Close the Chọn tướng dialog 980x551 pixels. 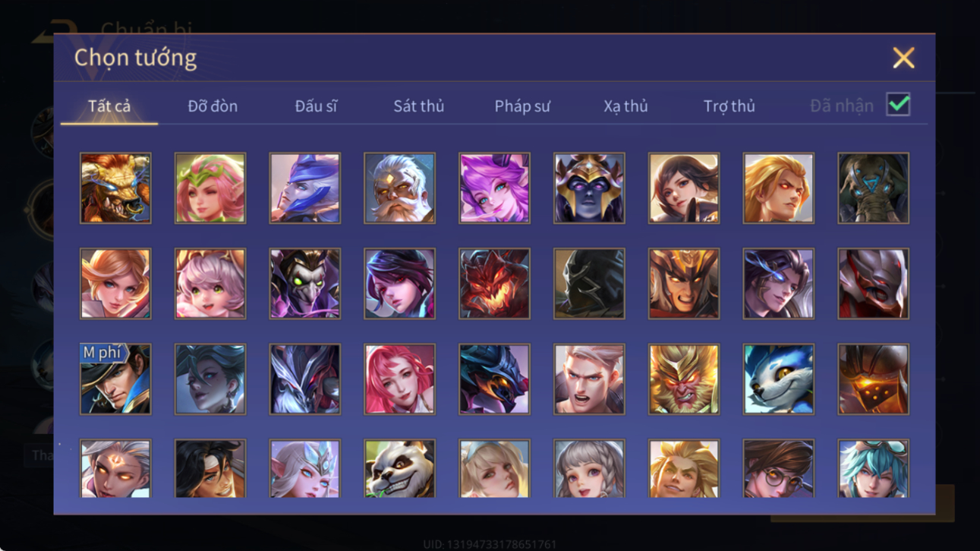(x=903, y=58)
